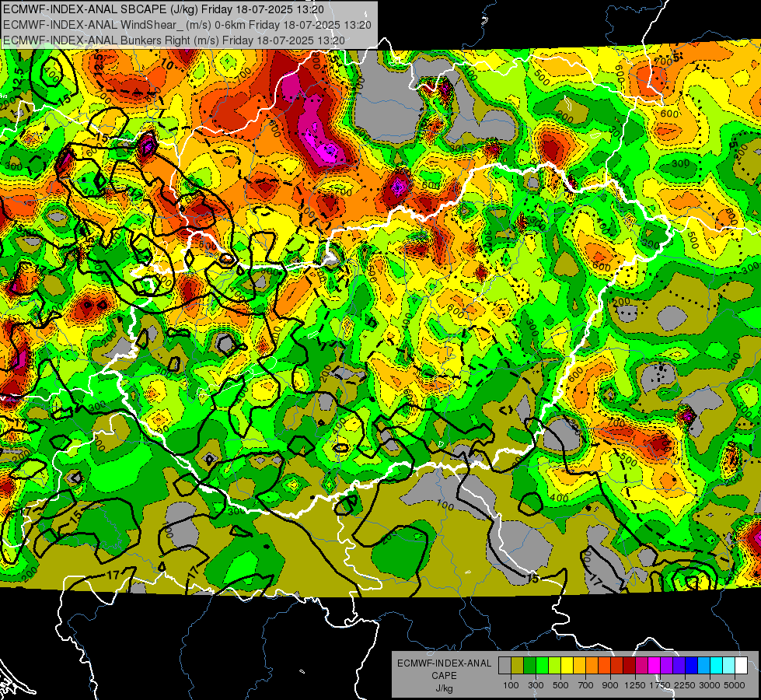Click the 5000 tick label in legend
The width and height of the screenshot is (761, 700).
(735, 685)
